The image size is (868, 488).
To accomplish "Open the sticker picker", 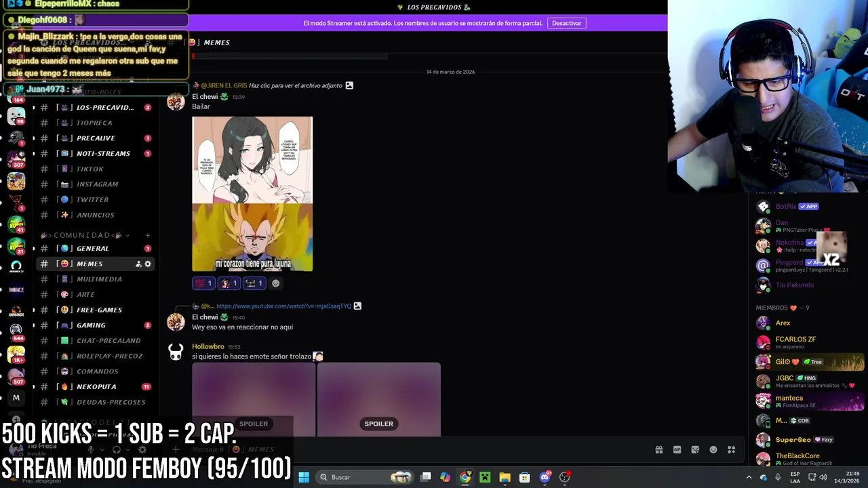I will (x=695, y=449).
